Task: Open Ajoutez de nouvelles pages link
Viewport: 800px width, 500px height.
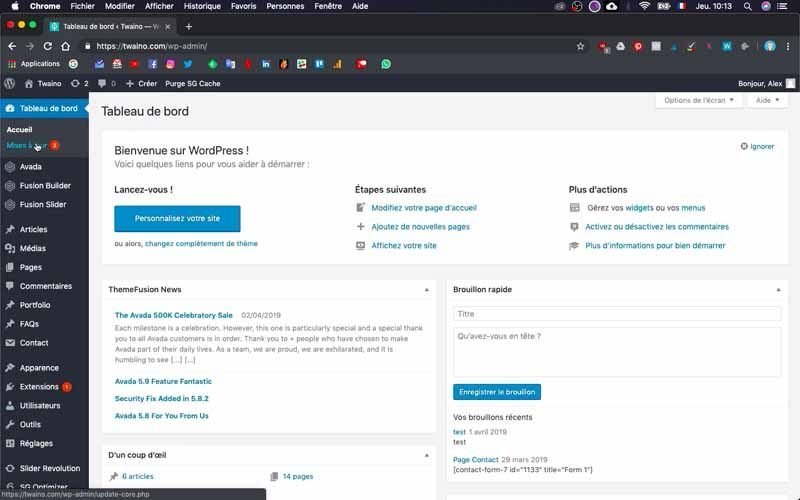Action: tap(420, 227)
